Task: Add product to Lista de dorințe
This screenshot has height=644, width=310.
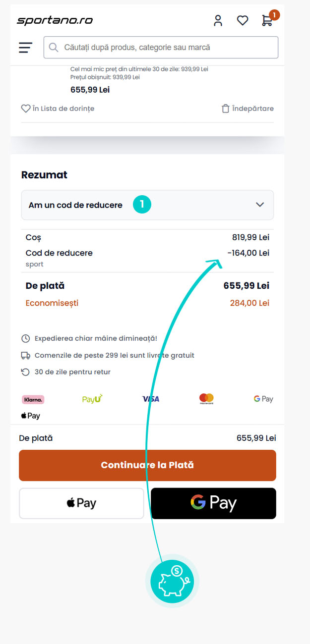Action: click(58, 108)
